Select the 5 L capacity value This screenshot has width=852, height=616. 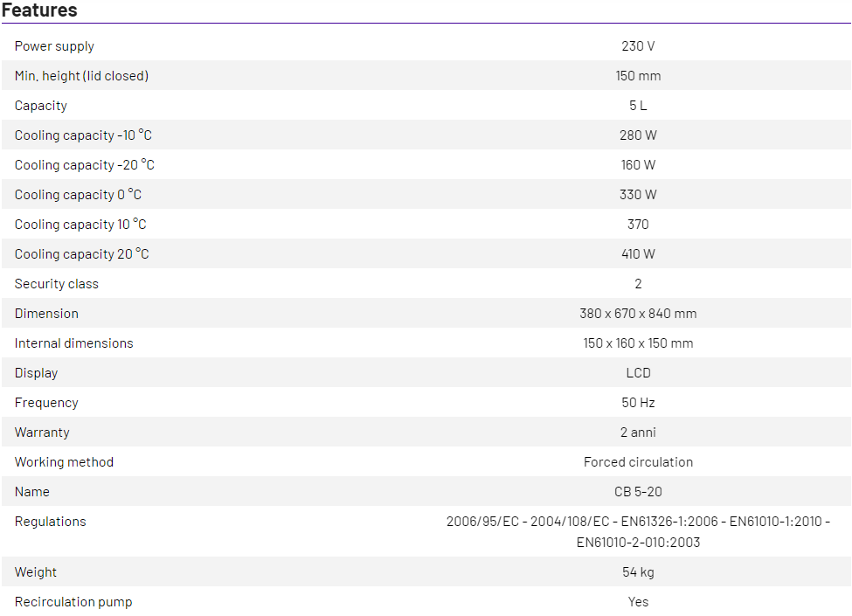coord(638,106)
